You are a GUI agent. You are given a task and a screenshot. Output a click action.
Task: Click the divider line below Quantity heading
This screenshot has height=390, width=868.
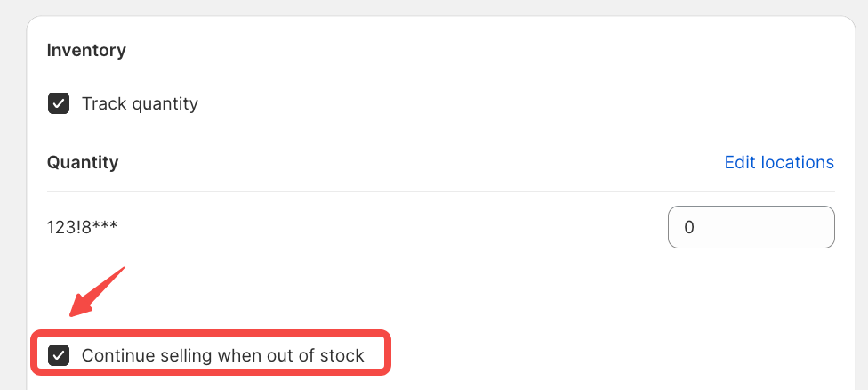pos(440,191)
